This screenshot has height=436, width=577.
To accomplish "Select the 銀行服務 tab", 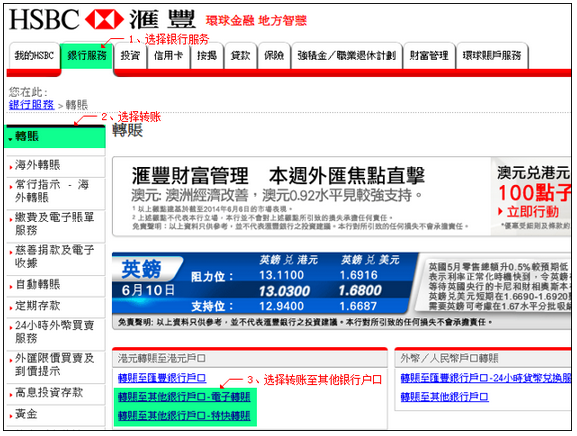I will [x=87, y=56].
